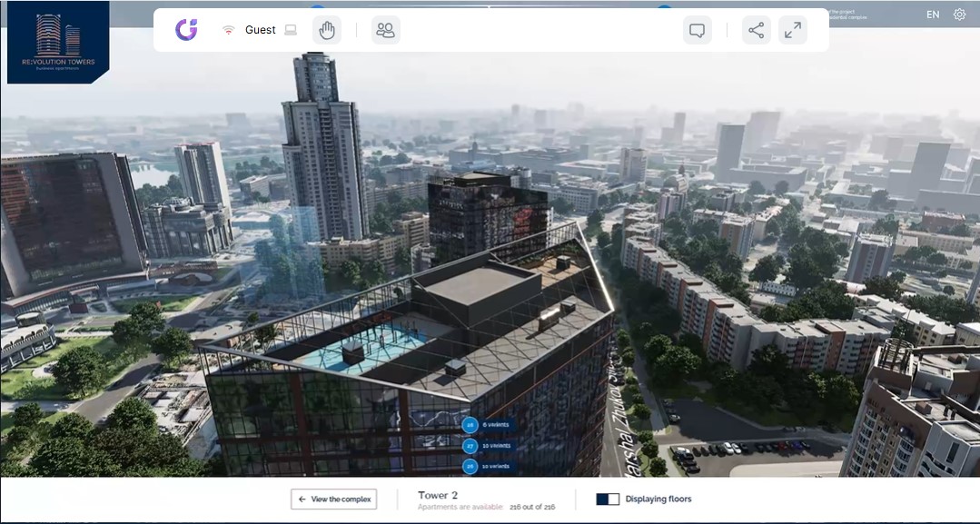The image size is (980, 524).
Task: Click the View the complex button
Action: (333, 499)
